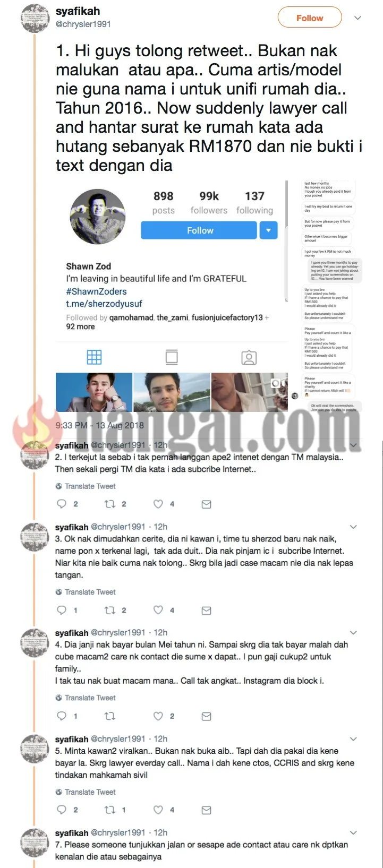Click the message envelope icon under tweet 5
This screenshot has width=383, height=868.
pos(207,810)
